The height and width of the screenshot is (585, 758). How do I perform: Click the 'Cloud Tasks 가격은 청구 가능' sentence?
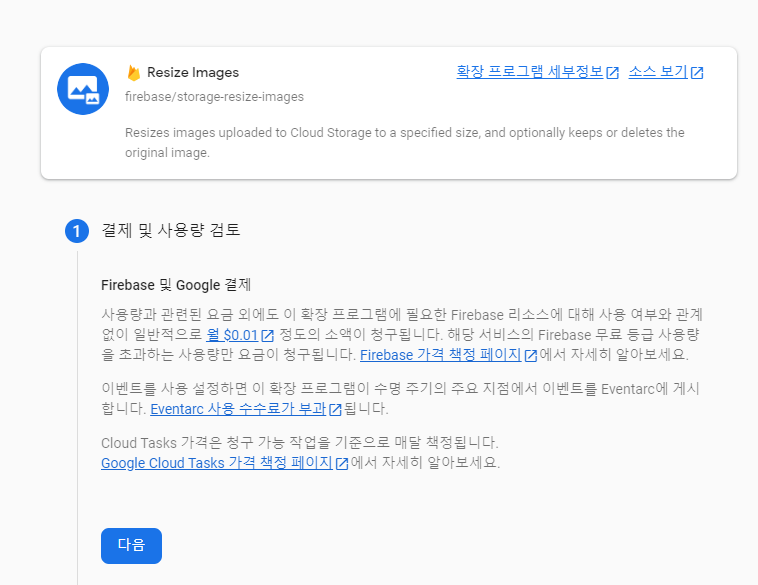point(300,443)
